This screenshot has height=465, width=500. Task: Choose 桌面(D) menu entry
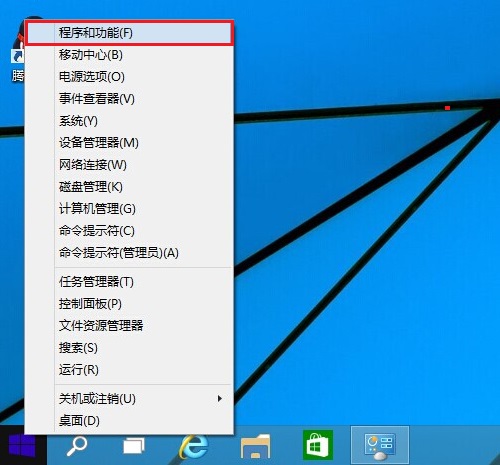pyautogui.click(x=129, y=421)
